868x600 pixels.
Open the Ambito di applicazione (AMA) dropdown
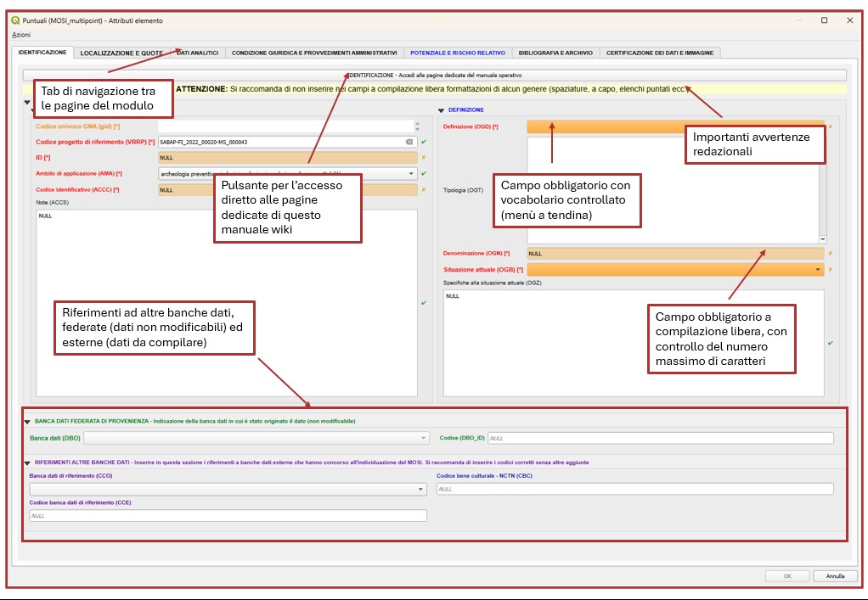click(x=411, y=174)
